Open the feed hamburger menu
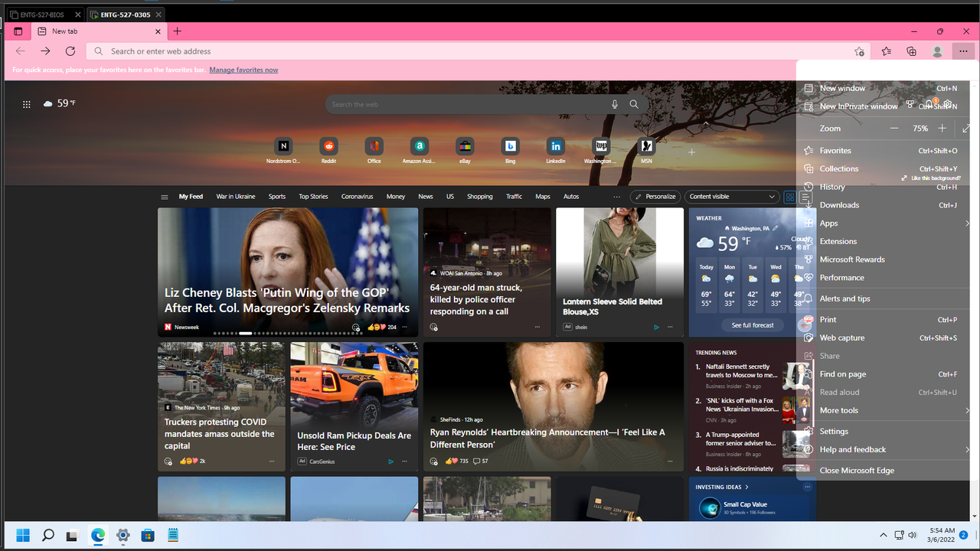 point(164,197)
